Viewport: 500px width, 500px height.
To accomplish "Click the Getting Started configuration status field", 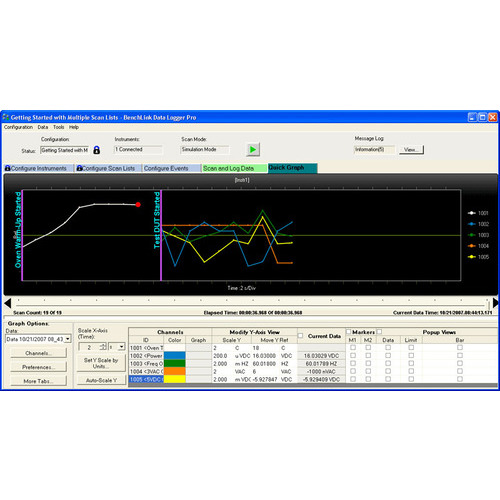I will tap(65, 150).
